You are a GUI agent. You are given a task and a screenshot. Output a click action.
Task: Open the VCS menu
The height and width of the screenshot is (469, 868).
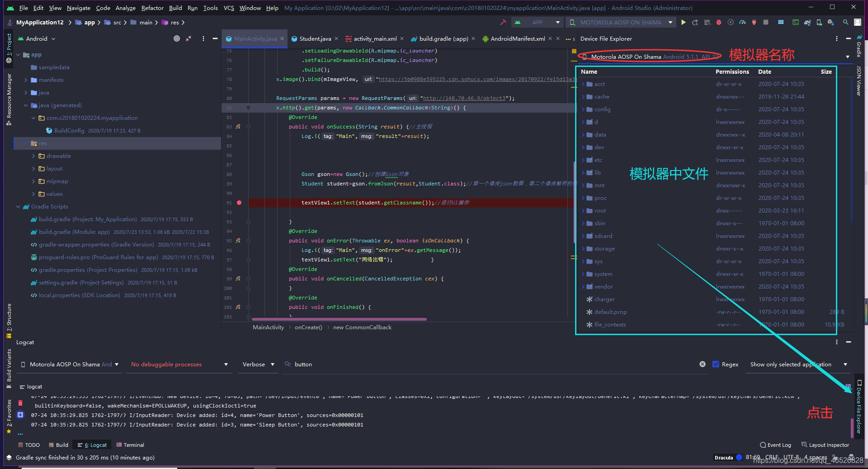point(229,8)
